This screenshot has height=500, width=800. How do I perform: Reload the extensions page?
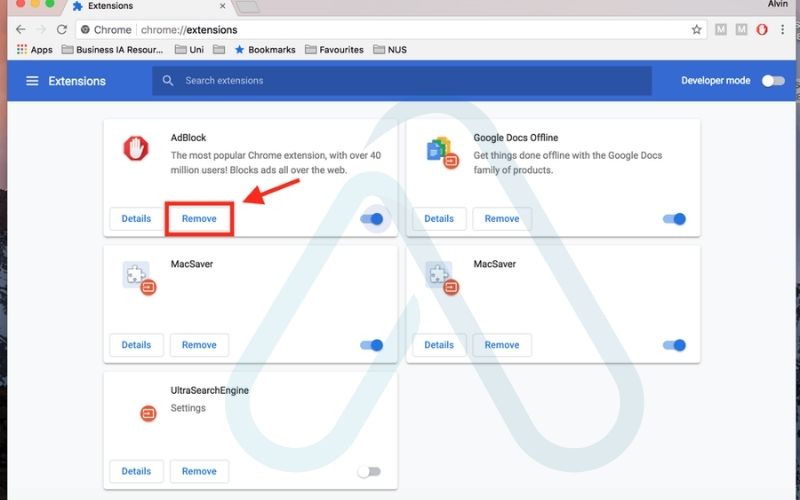pyautogui.click(x=62, y=30)
